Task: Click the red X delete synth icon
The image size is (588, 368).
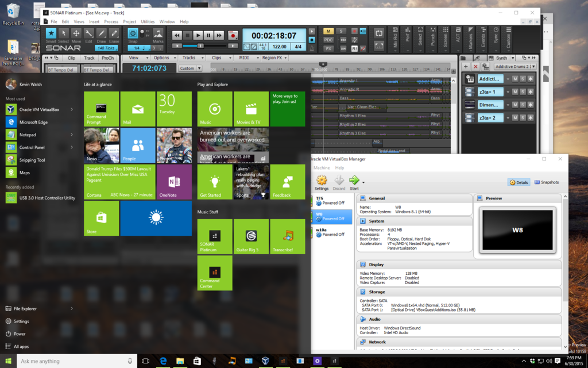Action: (x=475, y=67)
